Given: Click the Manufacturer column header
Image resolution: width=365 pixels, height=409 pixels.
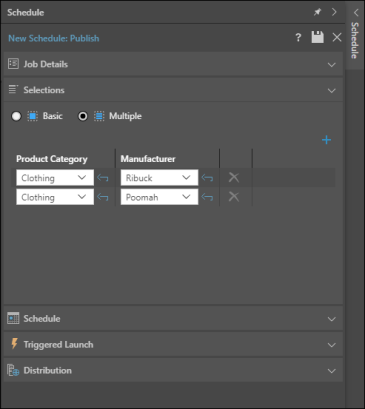Looking at the screenshot, I should [148, 159].
